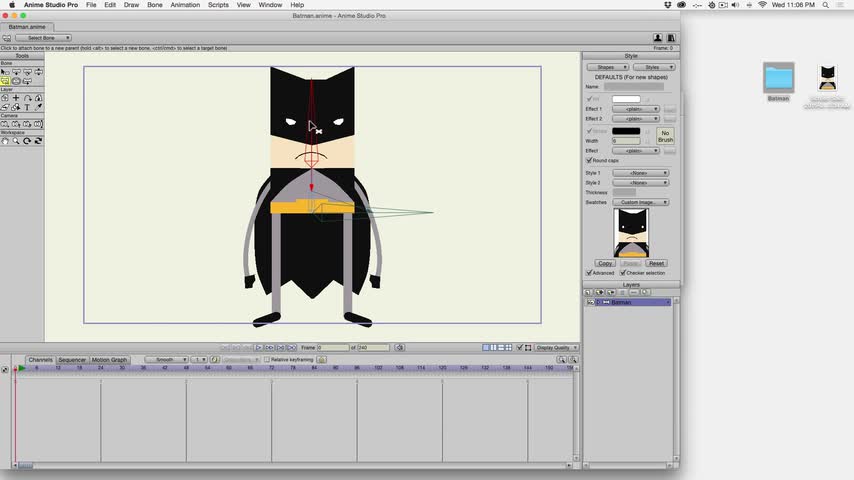Switch to the Motion Graph tab
The width and height of the screenshot is (854, 480).
tap(109, 360)
